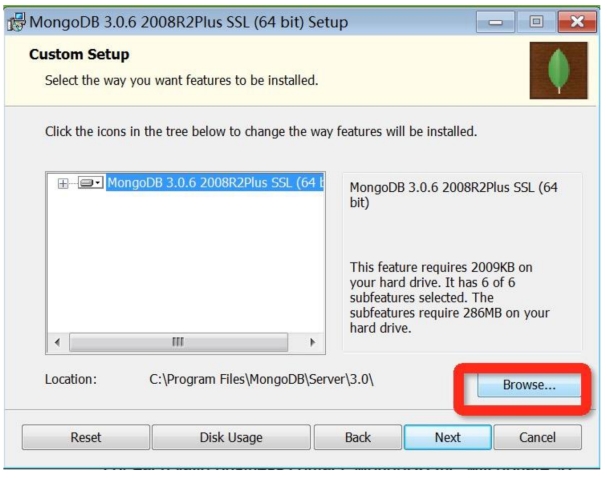Click 'Click the icons in the tree' instruction text
This screenshot has width=607, height=478.
click(261, 132)
